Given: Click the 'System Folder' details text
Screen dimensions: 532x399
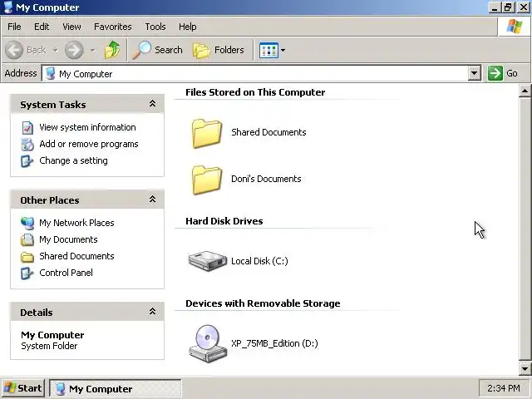Looking at the screenshot, I should [x=49, y=346].
